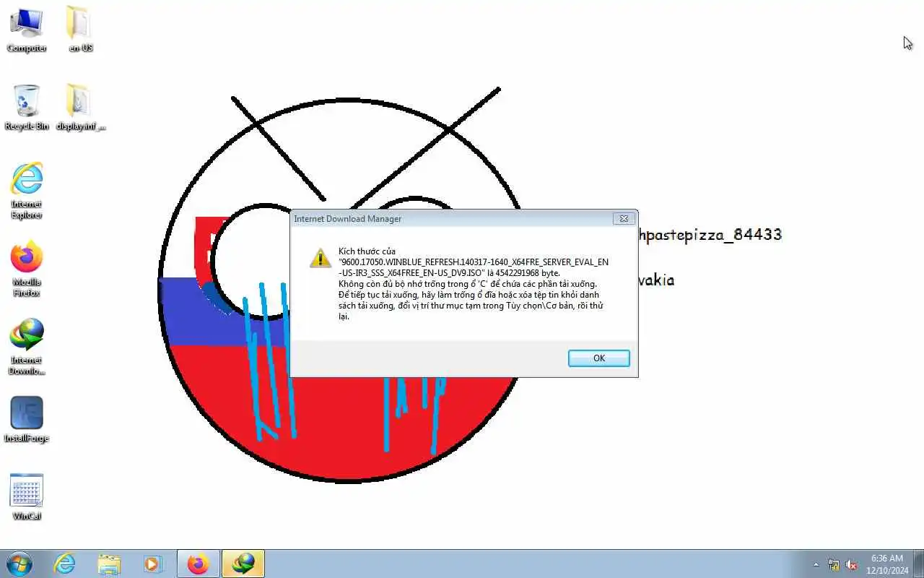
Task: Click the ISO file name text in dialog
Action: (x=474, y=267)
